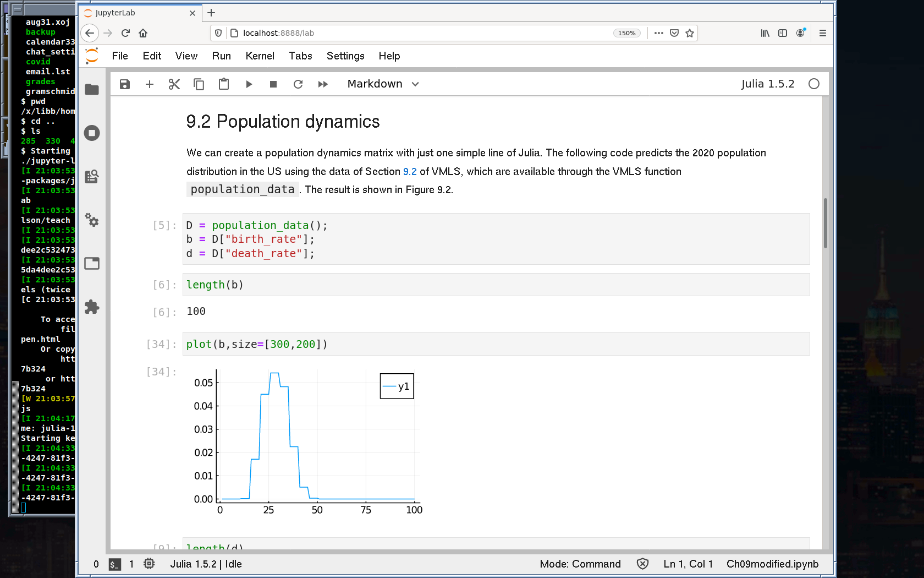Interrupt the kernel with the stop icon
924x578 pixels.
point(273,84)
